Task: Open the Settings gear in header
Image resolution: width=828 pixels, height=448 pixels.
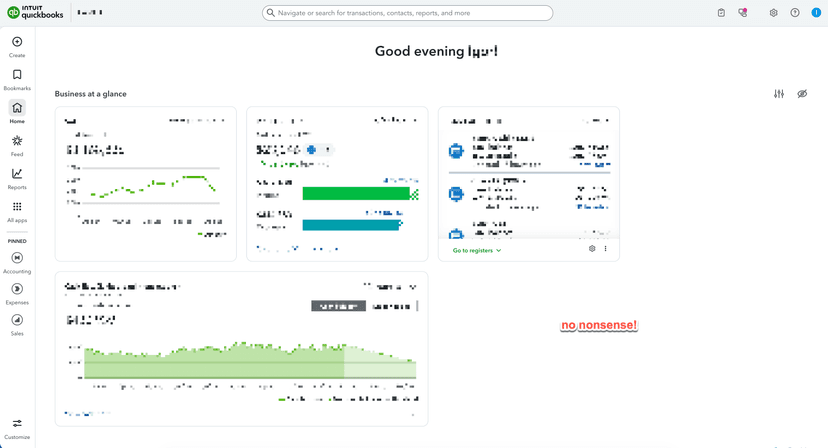Action: pos(773,13)
